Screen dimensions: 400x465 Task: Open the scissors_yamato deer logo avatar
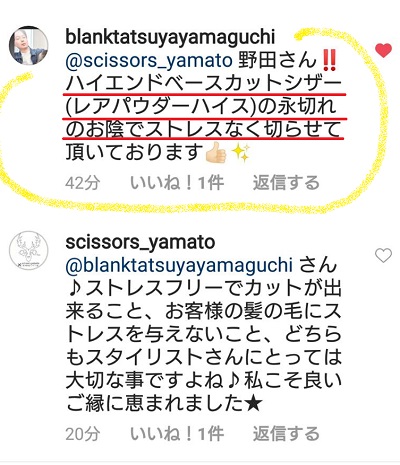click(28, 251)
